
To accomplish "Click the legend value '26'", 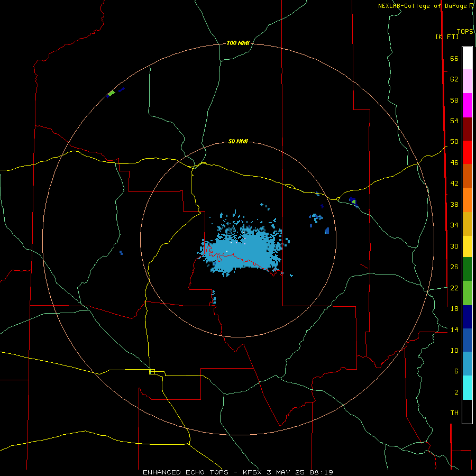I will [454, 267].
